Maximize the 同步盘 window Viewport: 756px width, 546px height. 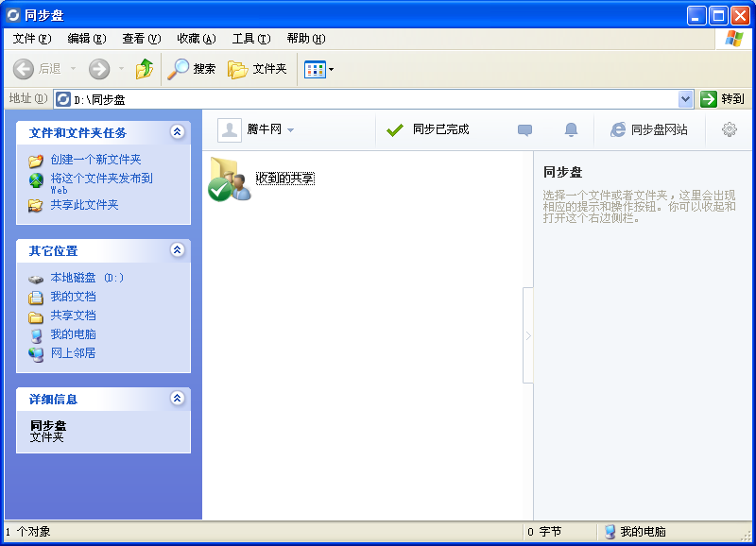pyautogui.click(x=718, y=15)
